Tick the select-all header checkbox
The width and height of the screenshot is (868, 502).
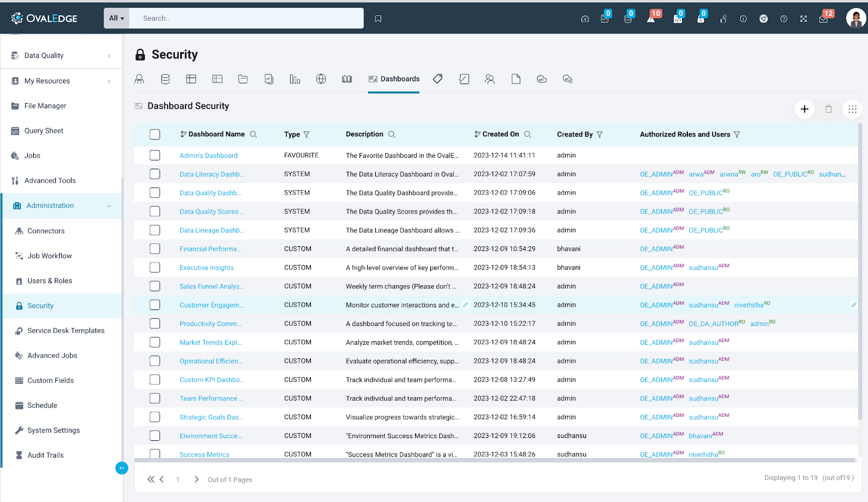pyautogui.click(x=155, y=134)
